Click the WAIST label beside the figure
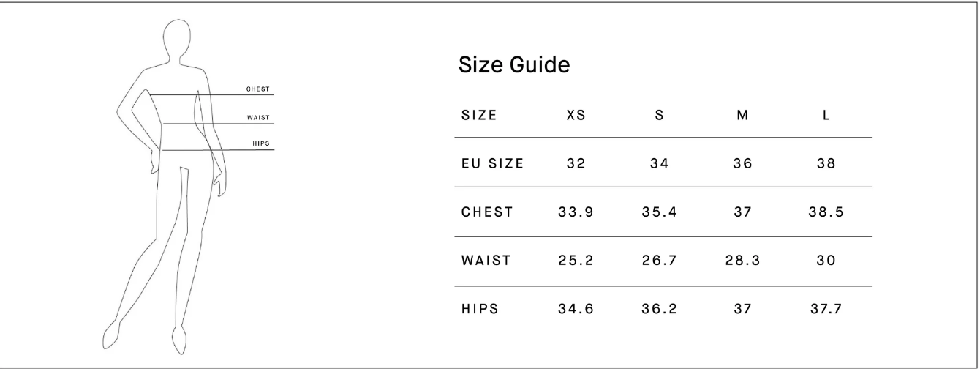 [260, 117]
